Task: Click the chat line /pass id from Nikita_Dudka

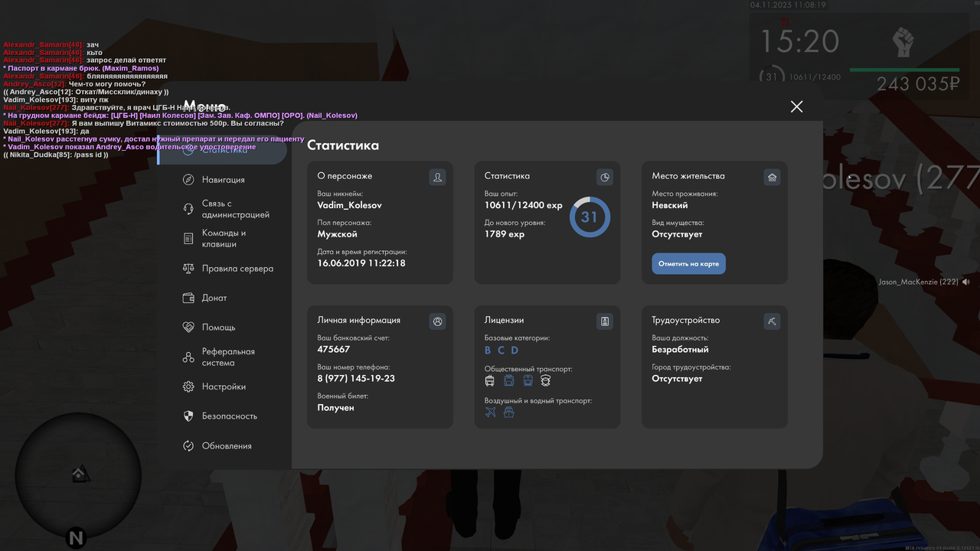Action: click(56, 155)
